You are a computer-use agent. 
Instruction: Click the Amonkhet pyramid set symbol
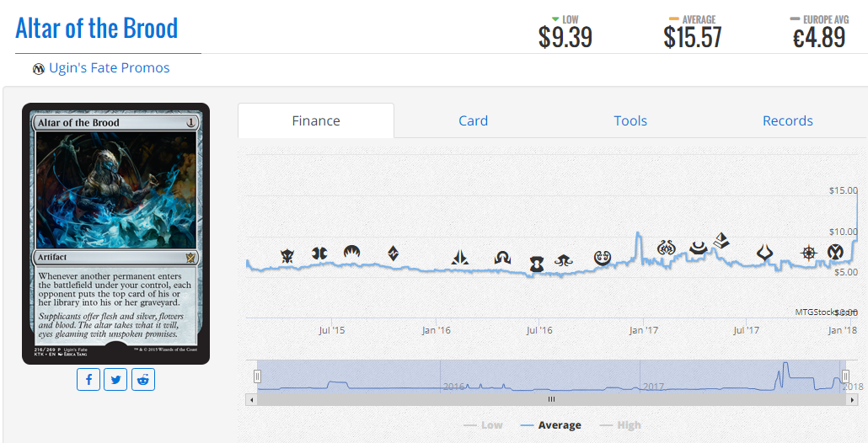coord(721,241)
